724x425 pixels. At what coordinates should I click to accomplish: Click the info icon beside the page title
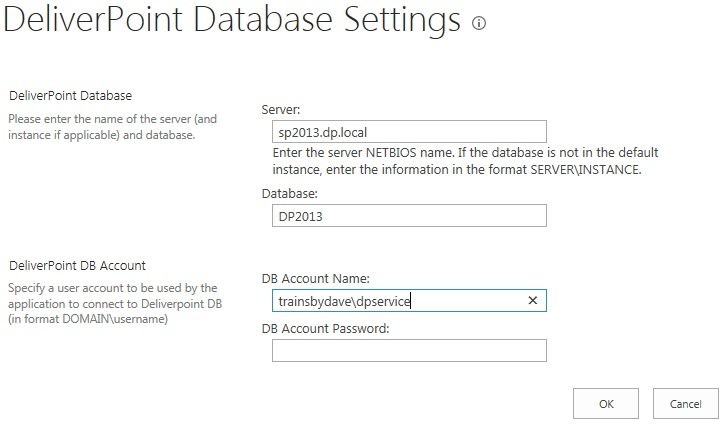479,23
